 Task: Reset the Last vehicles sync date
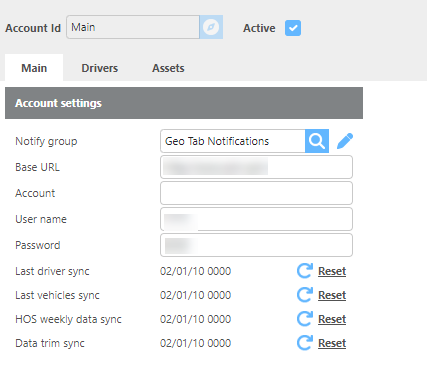[x=332, y=295]
